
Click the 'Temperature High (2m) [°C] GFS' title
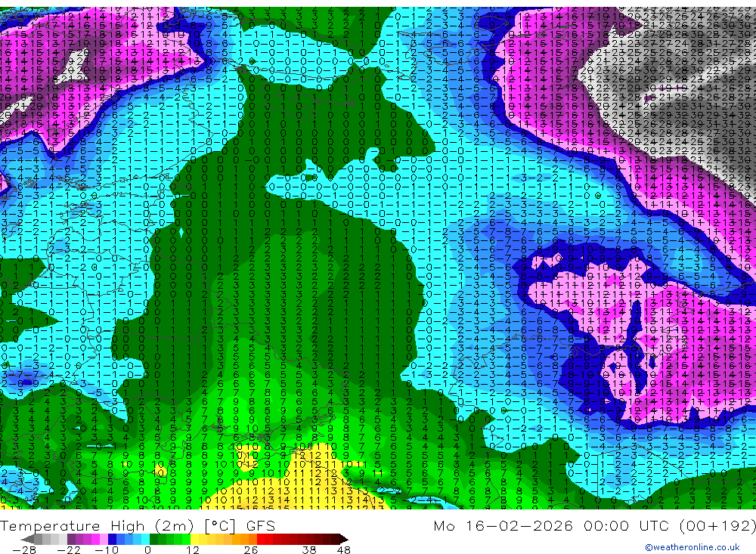click(x=138, y=525)
